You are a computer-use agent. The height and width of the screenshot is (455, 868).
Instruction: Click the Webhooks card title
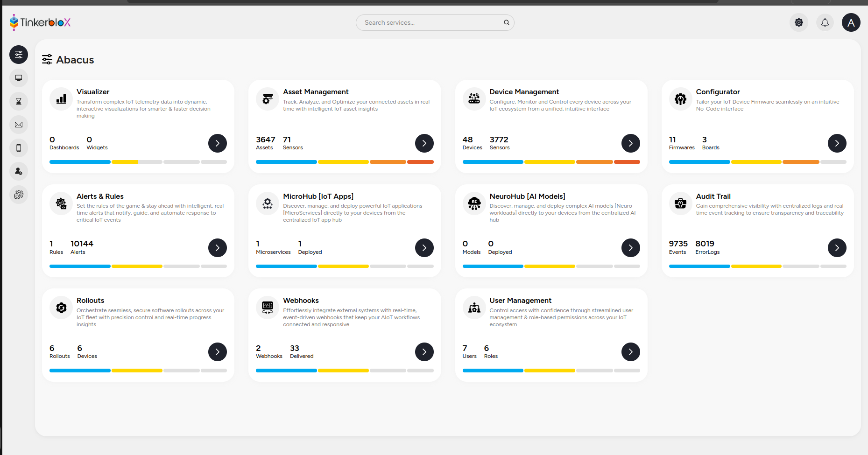tap(301, 301)
